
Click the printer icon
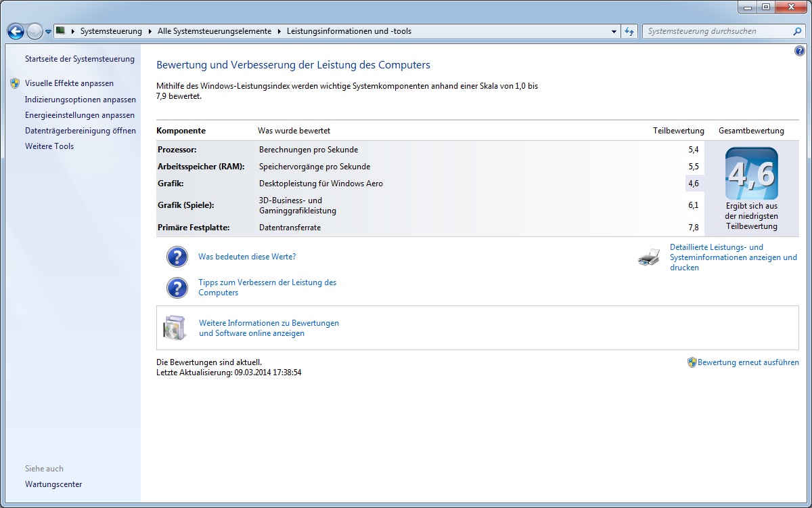click(649, 257)
